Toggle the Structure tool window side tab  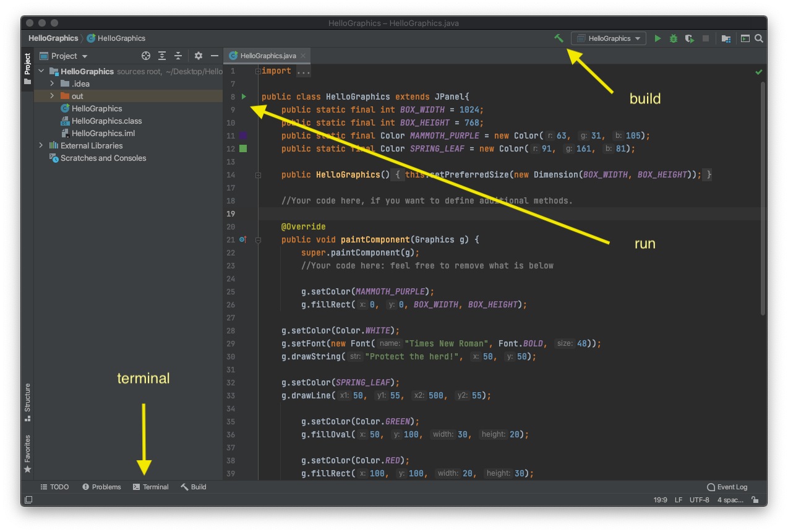pyautogui.click(x=27, y=403)
